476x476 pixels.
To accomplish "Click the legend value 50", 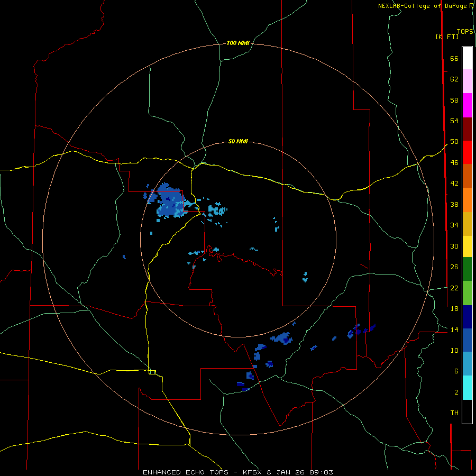I will click(454, 142).
